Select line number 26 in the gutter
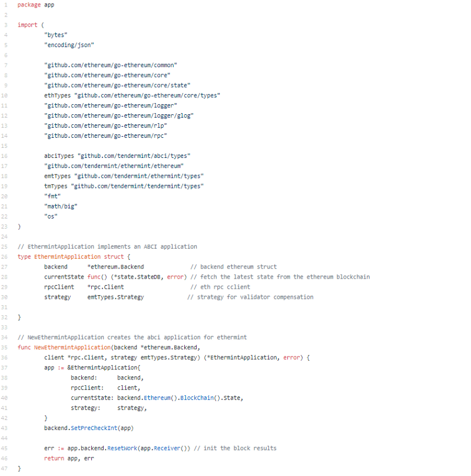The image size is (471, 476). (4, 257)
